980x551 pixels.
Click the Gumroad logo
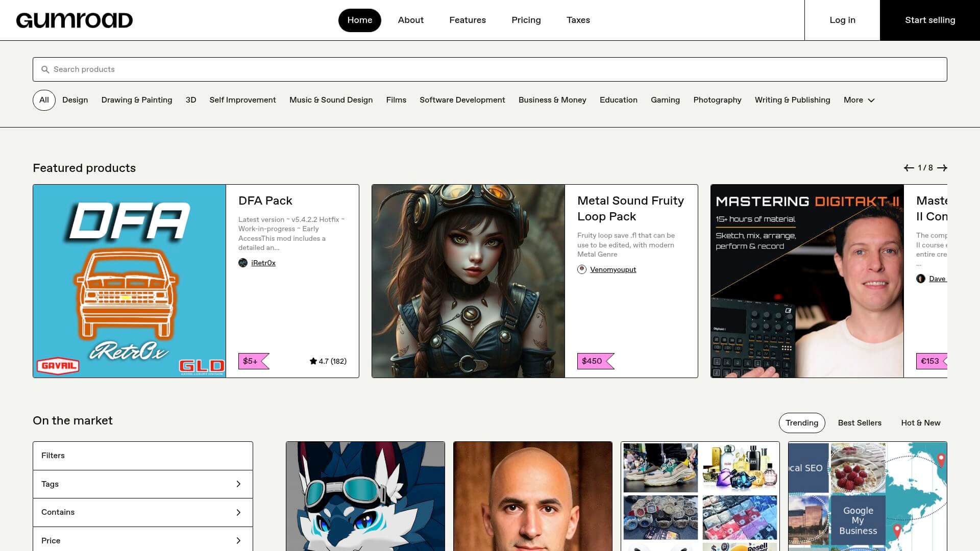[x=75, y=20]
